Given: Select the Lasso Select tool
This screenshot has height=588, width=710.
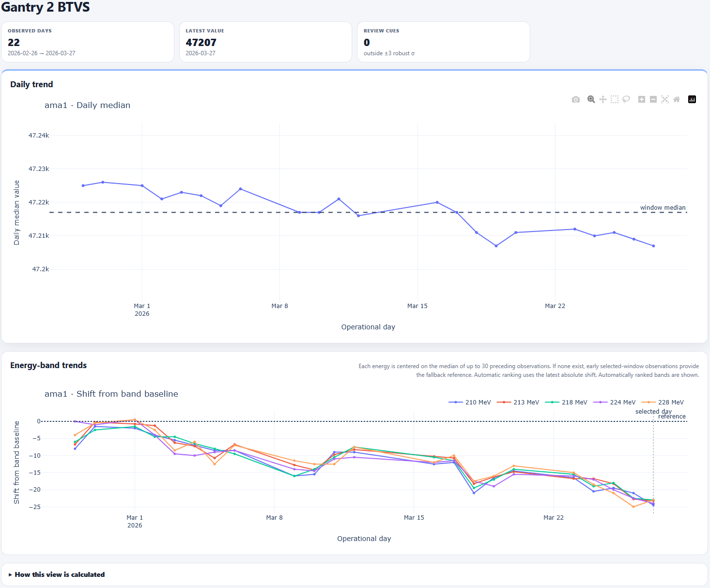Looking at the screenshot, I should click(x=626, y=99).
